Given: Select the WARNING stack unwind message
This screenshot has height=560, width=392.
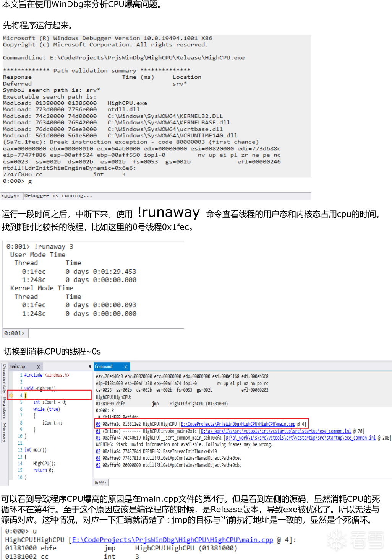Looking at the screenshot, I should point(184,444).
